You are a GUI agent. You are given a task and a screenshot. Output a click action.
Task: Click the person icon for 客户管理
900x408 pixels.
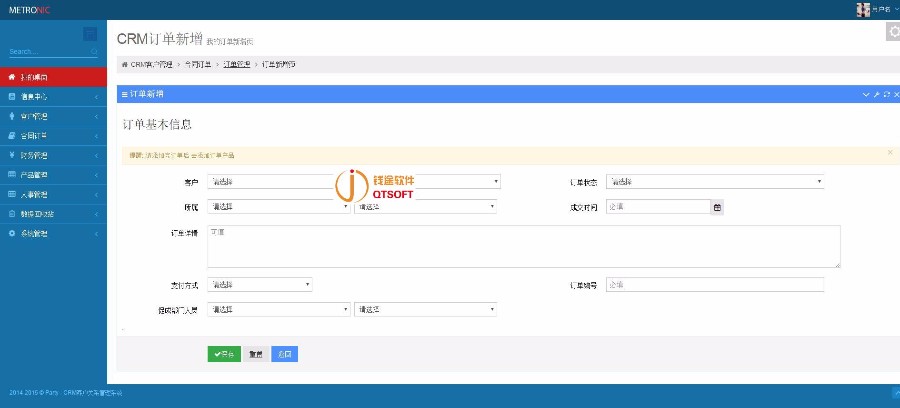tap(12, 116)
